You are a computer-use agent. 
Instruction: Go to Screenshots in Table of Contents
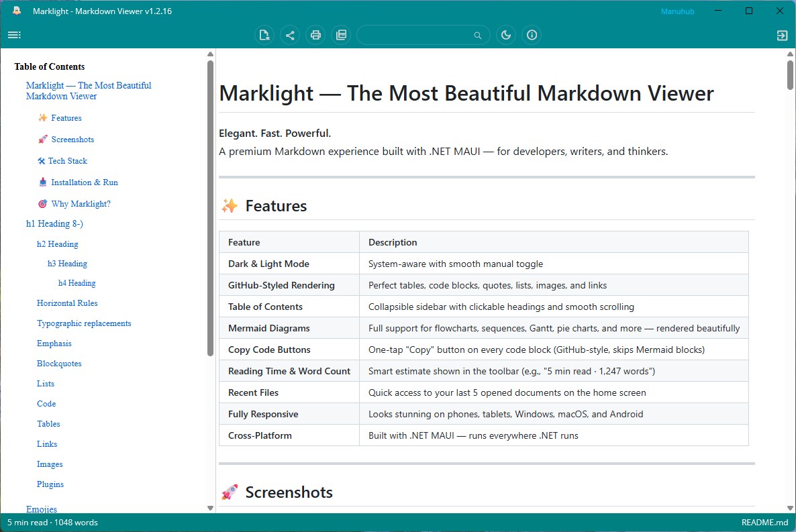tap(72, 139)
